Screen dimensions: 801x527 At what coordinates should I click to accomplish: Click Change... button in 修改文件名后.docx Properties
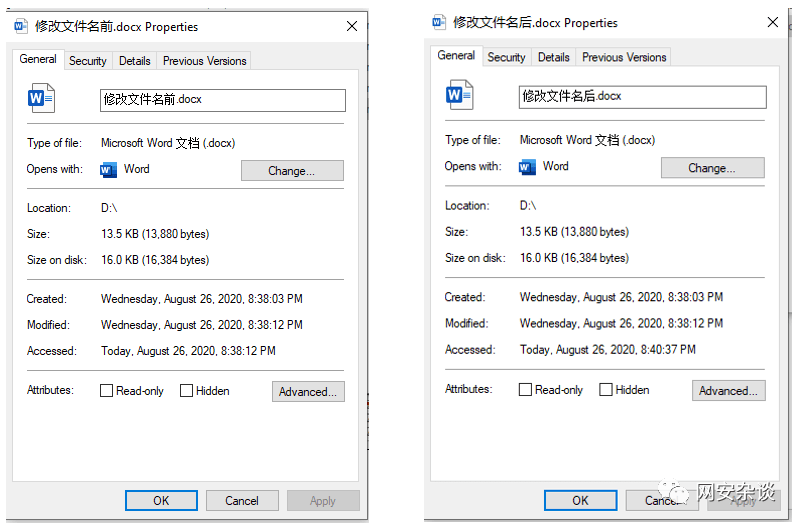click(x=713, y=167)
